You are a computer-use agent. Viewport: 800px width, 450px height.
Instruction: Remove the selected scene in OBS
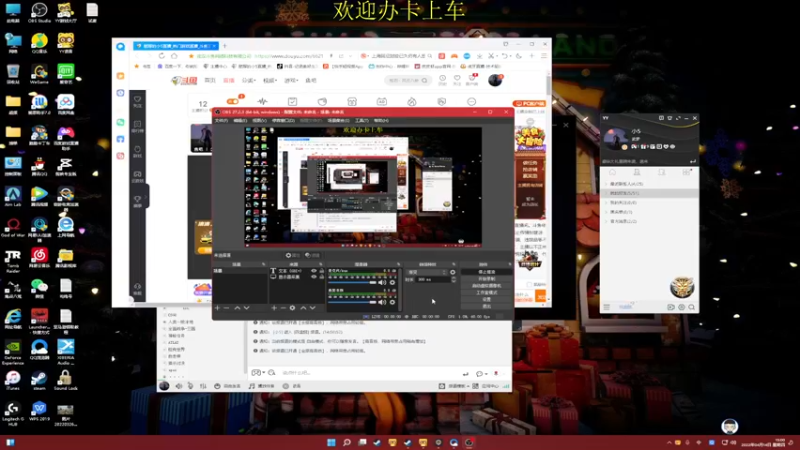click(227, 308)
